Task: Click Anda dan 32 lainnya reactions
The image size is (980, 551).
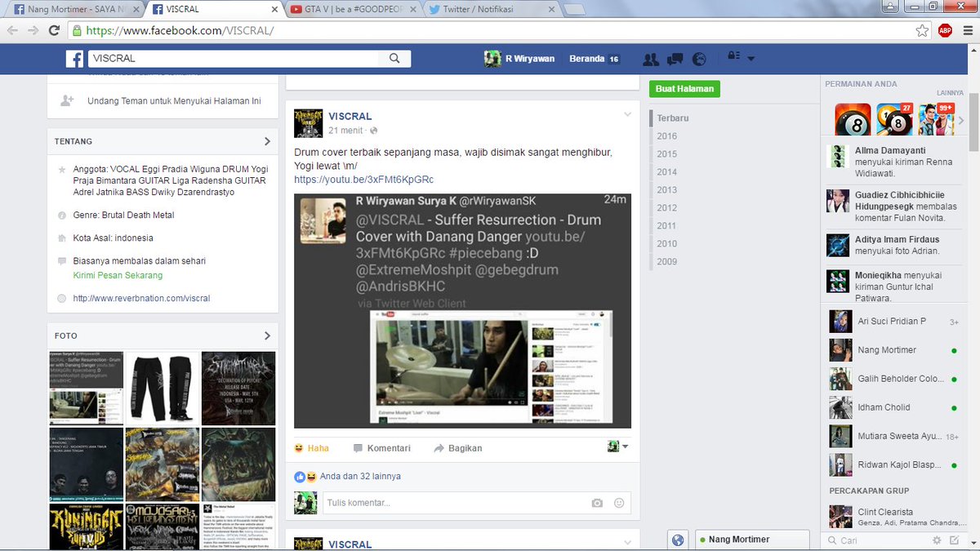Action: pos(360,476)
